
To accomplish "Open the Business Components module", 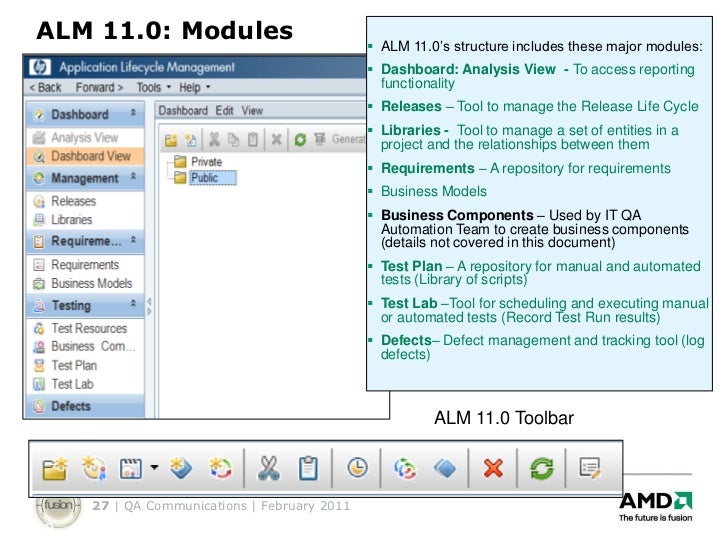I will click(85, 346).
